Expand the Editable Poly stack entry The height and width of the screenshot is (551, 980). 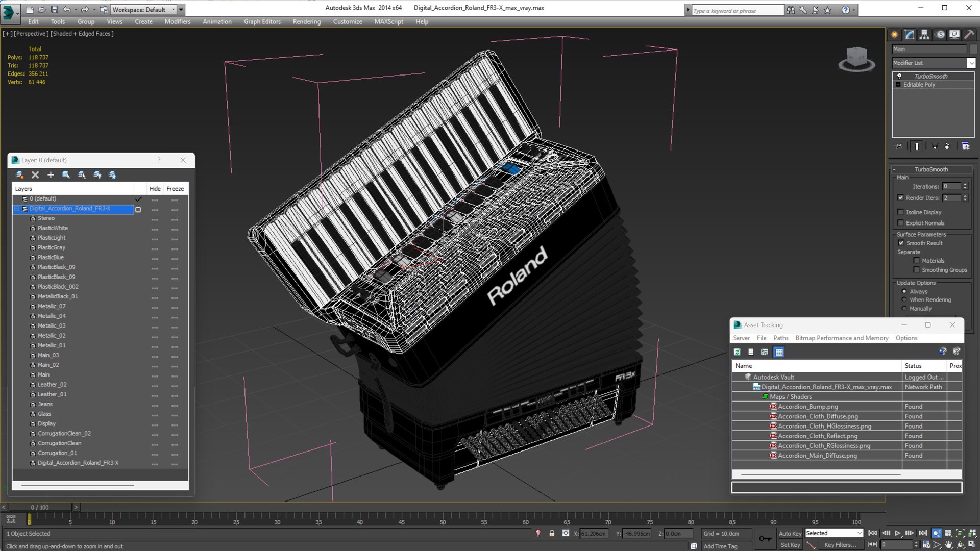(x=898, y=85)
